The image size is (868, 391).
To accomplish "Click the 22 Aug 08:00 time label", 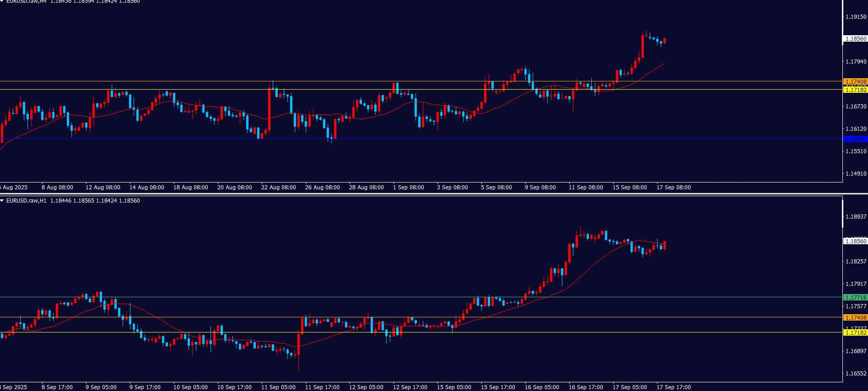I will 278,187.
